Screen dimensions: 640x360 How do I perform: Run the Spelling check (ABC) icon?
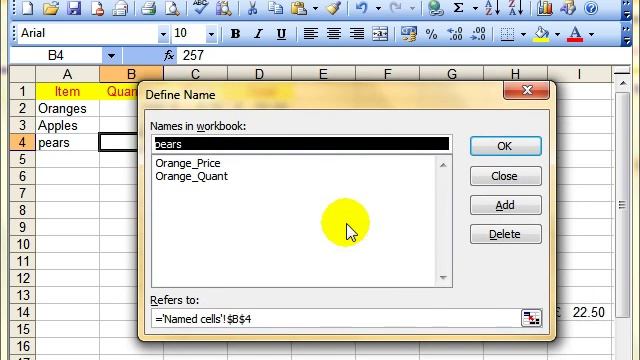click(x=200, y=8)
